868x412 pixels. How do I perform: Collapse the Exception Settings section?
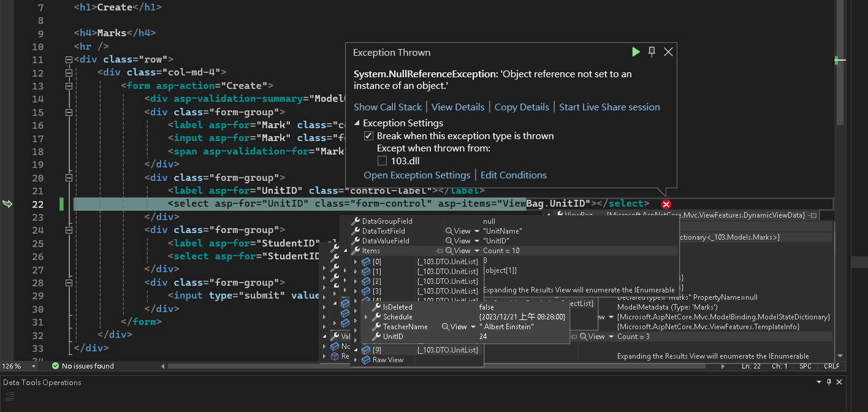point(357,123)
